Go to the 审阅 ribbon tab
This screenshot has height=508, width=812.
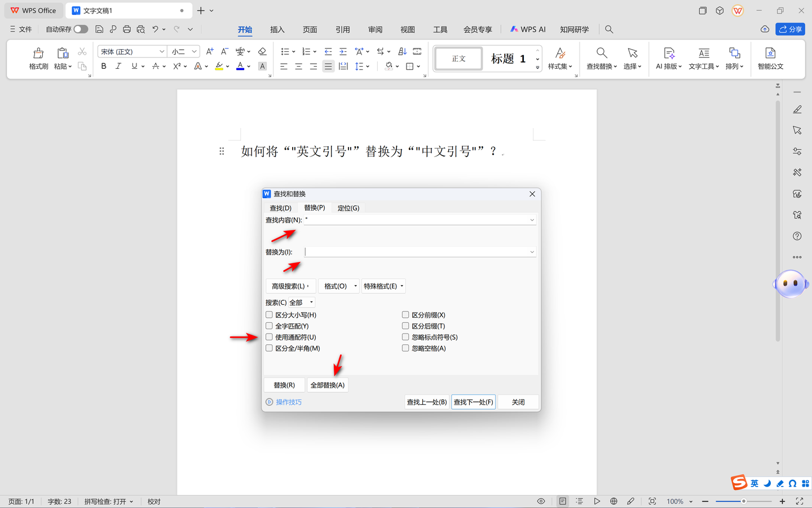click(376, 29)
